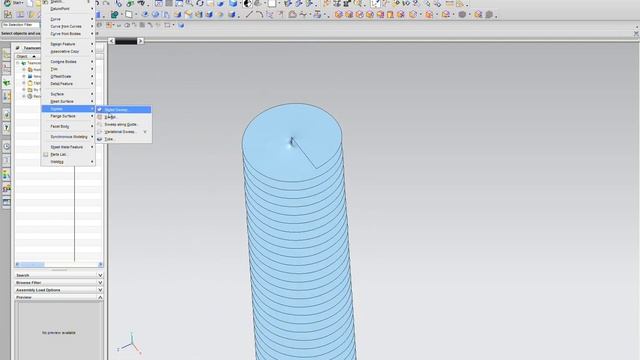Click the black-and-white half circle icon
This screenshot has height=360, width=640.
point(247,4)
